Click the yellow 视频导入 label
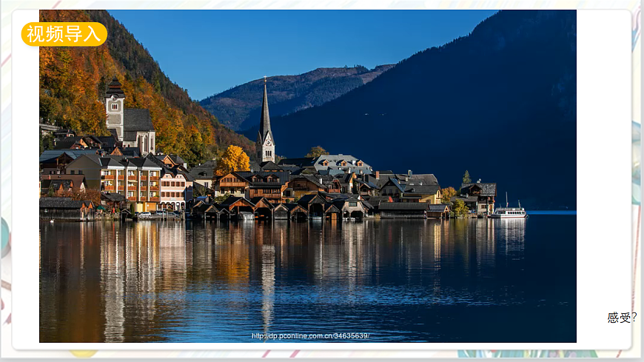Screen dimensions: 644x362 click(64, 34)
